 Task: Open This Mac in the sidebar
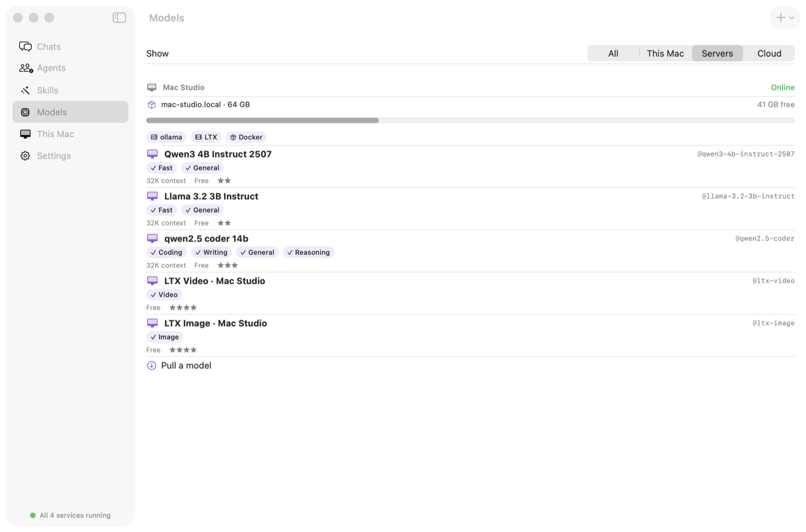coord(71,134)
